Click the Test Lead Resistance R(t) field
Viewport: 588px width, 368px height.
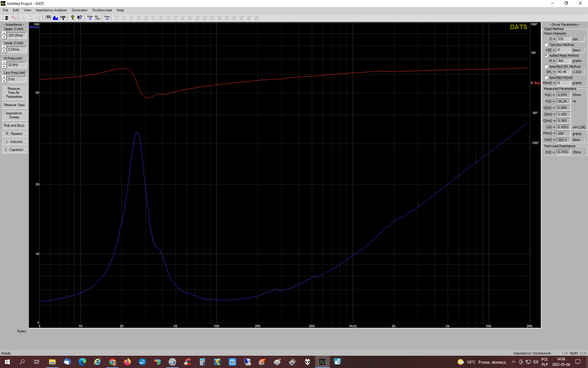(563, 152)
